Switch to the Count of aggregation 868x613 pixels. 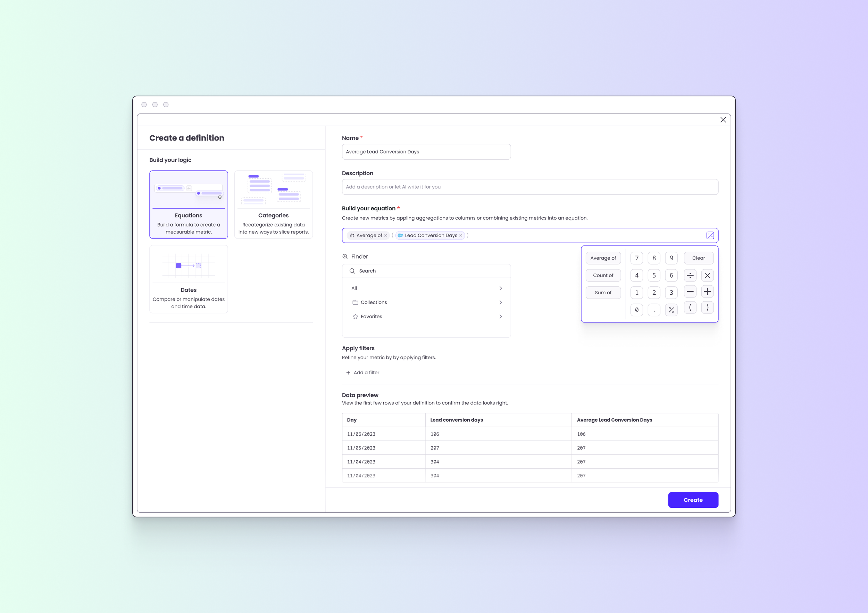[603, 275]
